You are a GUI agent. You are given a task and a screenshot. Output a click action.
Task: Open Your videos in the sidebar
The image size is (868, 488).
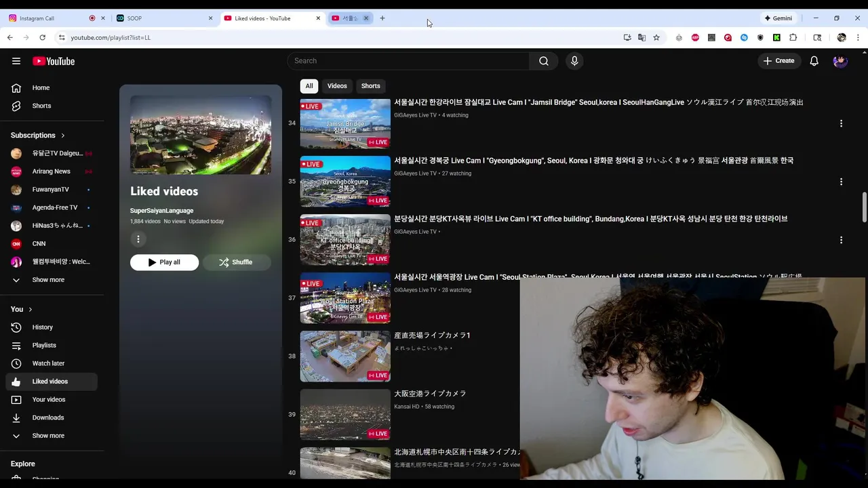point(52,399)
